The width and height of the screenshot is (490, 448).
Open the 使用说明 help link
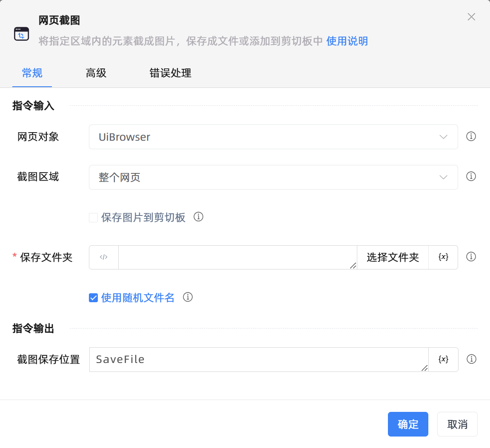point(347,41)
